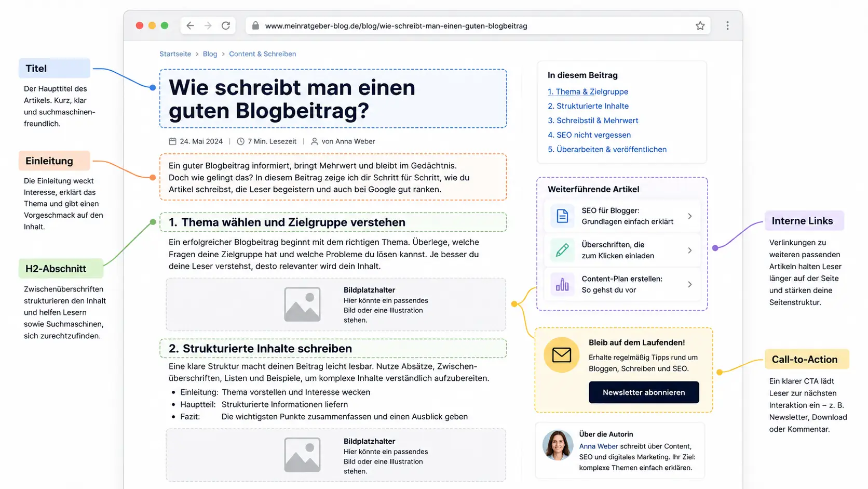The height and width of the screenshot is (489, 868).
Task: Open chevron for Überschriften, die zum Klicken einladen
Action: point(689,250)
